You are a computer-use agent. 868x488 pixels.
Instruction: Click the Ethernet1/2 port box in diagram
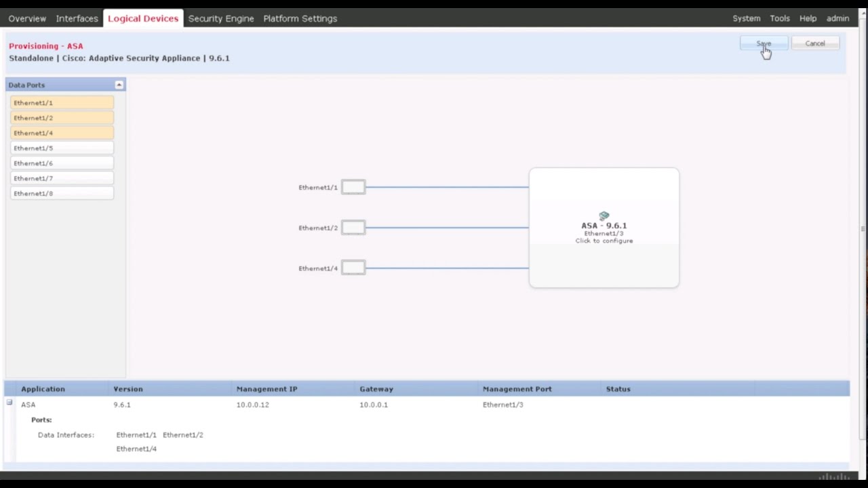click(353, 228)
